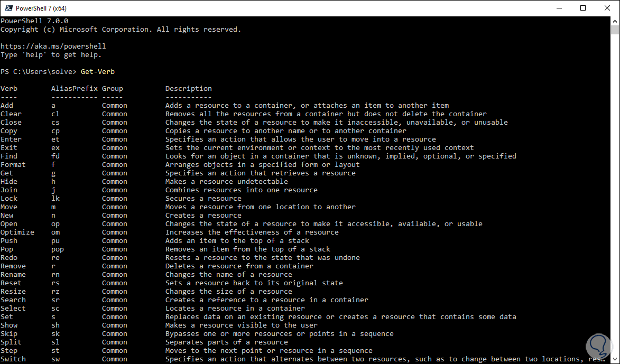This screenshot has height=364, width=620.
Task: Click the 'Verb' column header
Action: pos(8,89)
